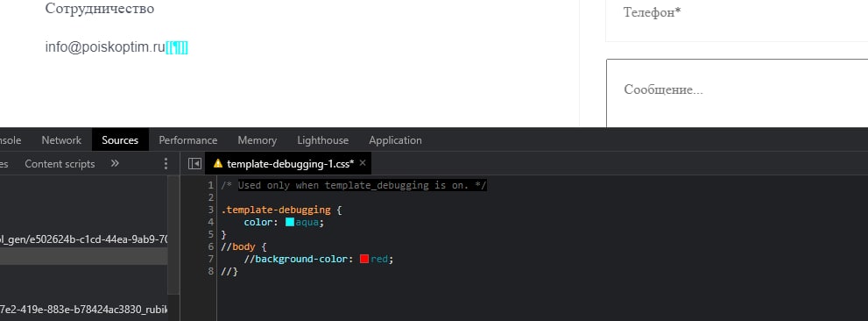Expand more navigator tabs chevron

115,163
